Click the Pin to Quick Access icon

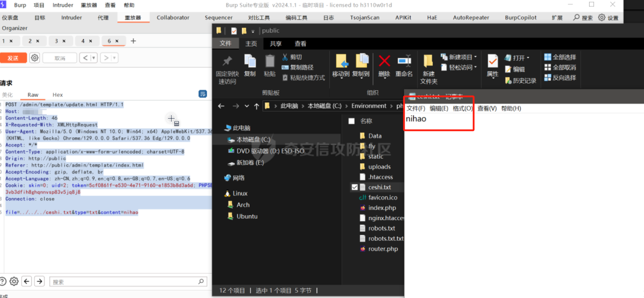point(227,61)
